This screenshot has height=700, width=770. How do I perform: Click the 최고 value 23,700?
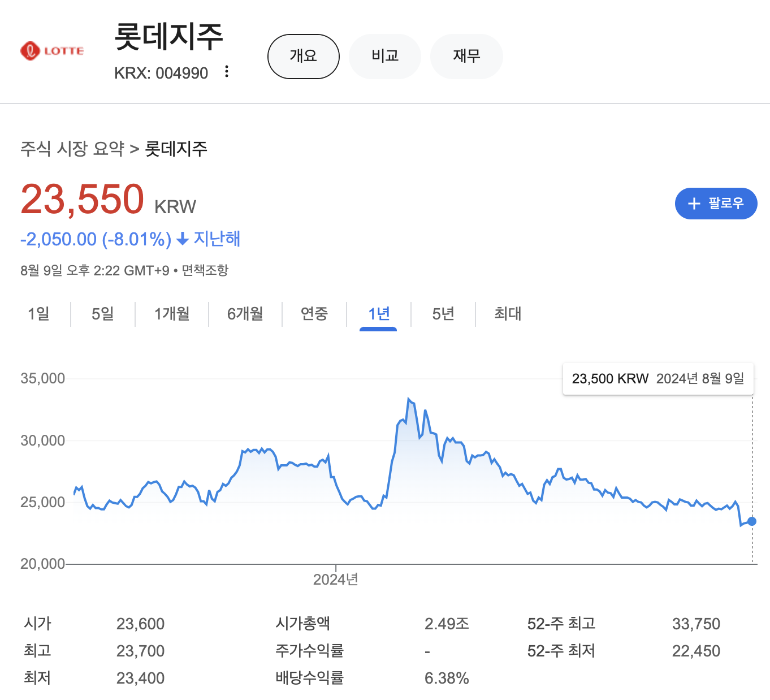click(x=140, y=651)
